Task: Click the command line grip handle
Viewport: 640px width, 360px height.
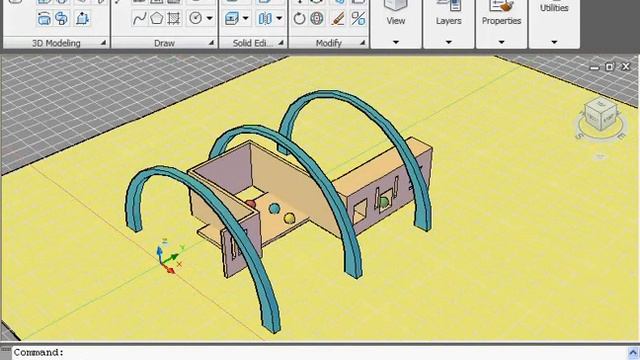Action: point(6,350)
